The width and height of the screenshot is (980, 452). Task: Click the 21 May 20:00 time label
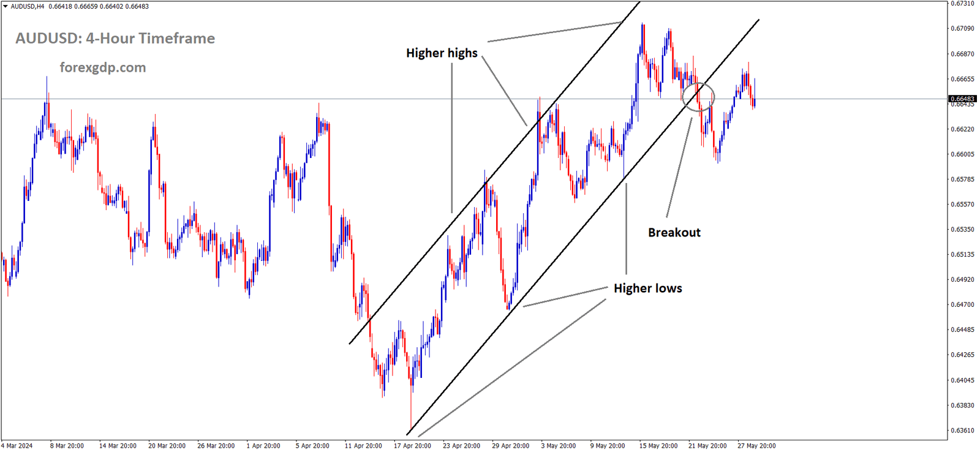[707, 446]
